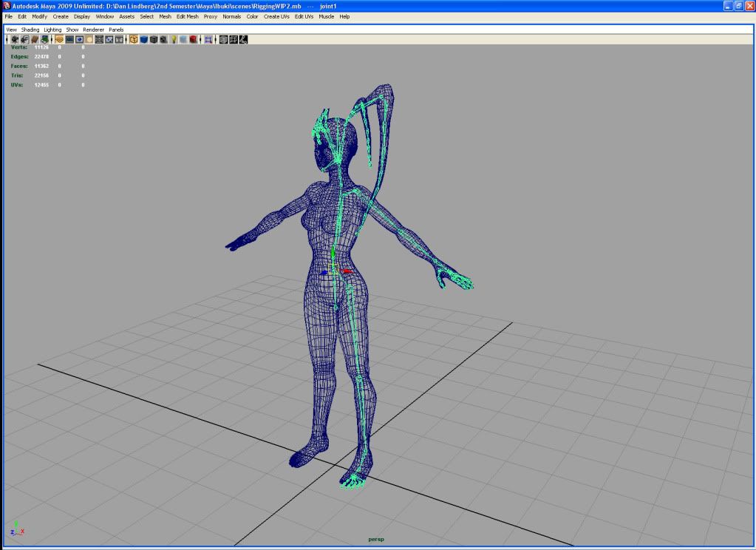Open the Window menu
The height and width of the screenshot is (550, 756).
[x=105, y=16]
